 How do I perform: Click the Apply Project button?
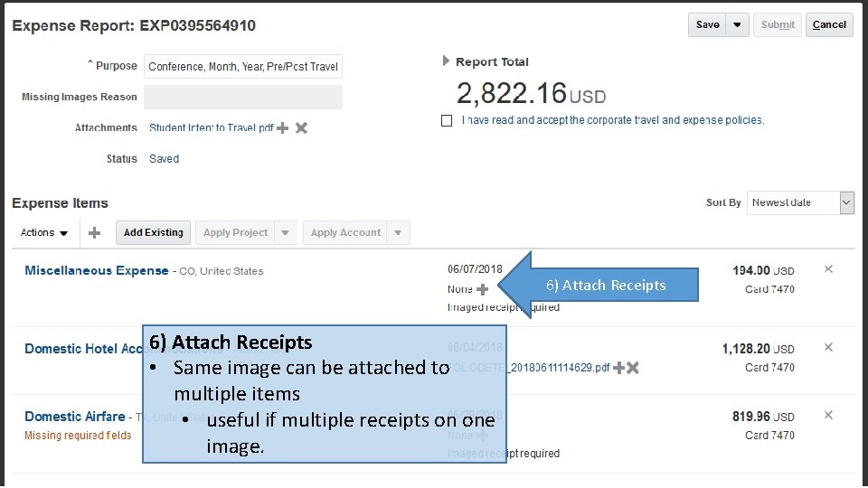click(235, 232)
